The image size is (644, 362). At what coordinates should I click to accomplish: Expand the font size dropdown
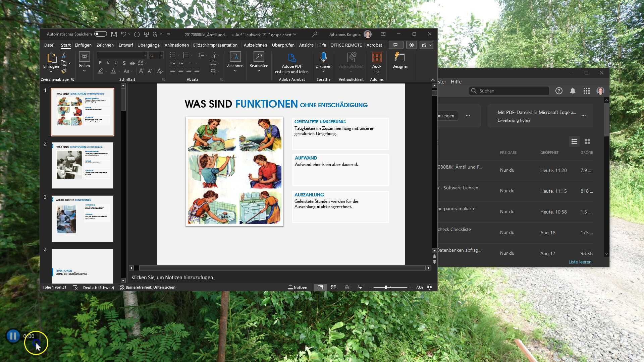[x=161, y=55]
